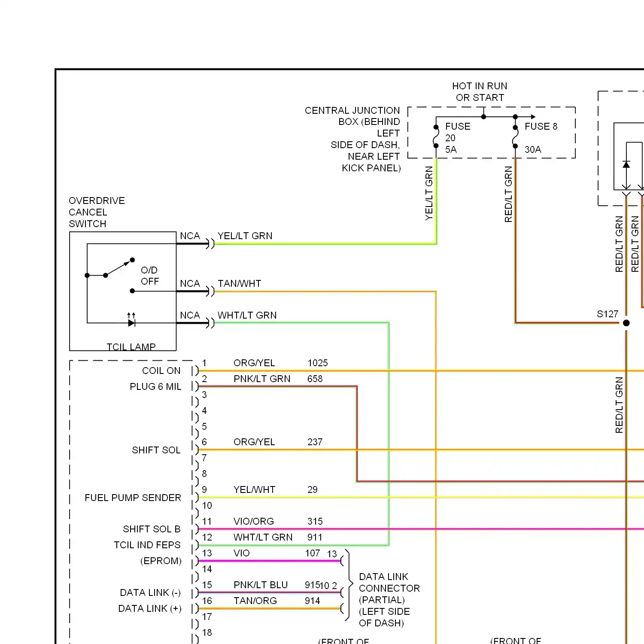Click the "PNK/LT BLU" wire label
644x644 pixels.
(x=261, y=585)
